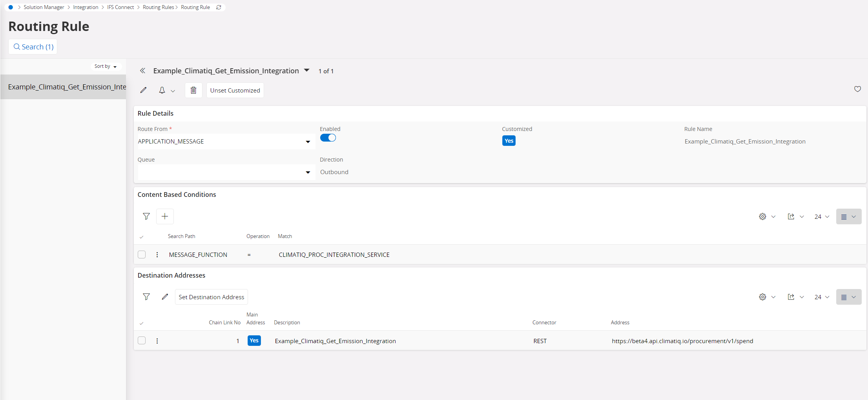Sort by Address column header

pos(620,322)
